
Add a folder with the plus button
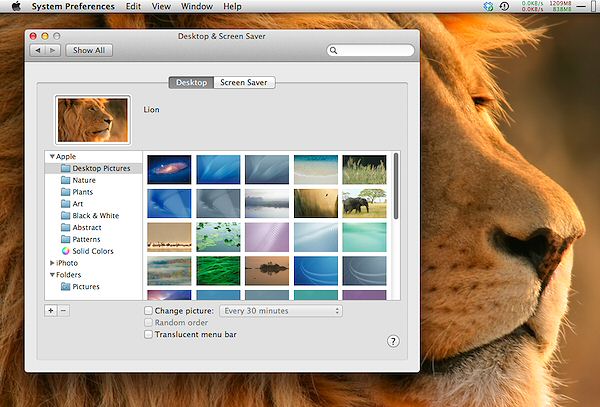tap(51, 311)
